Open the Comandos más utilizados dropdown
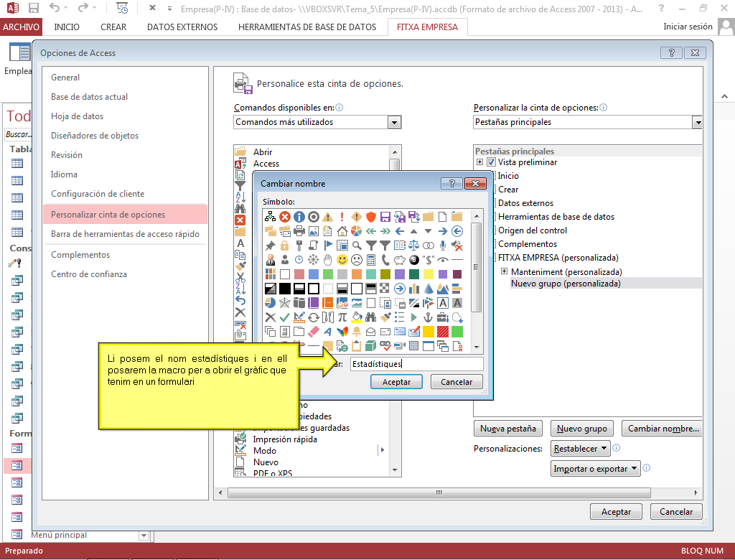The width and height of the screenshot is (735, 560). (394, 123)
